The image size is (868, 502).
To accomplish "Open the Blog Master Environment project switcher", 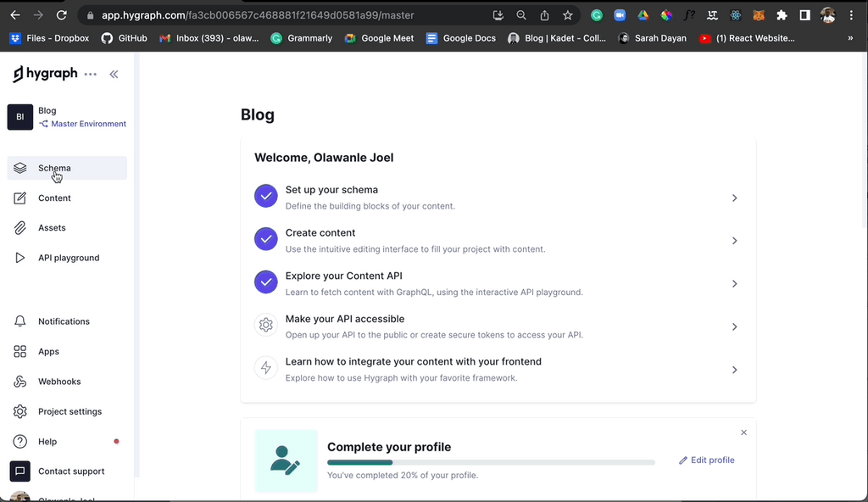I will pyautogui.click(x=67, y=117).
